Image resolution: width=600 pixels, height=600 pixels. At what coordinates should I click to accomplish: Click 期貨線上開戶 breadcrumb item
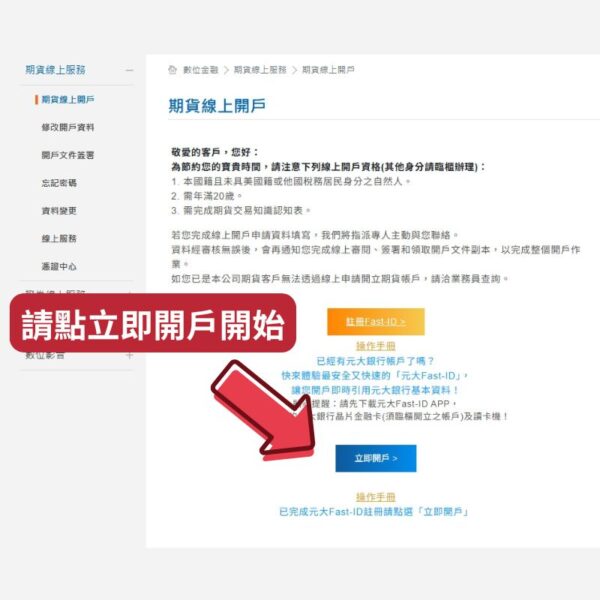(x=328, y=70)
